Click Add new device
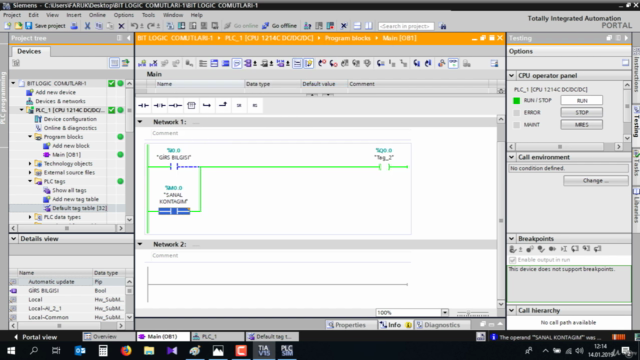The width and height of the screenshot is (640, 360). (x=55, y=92)
